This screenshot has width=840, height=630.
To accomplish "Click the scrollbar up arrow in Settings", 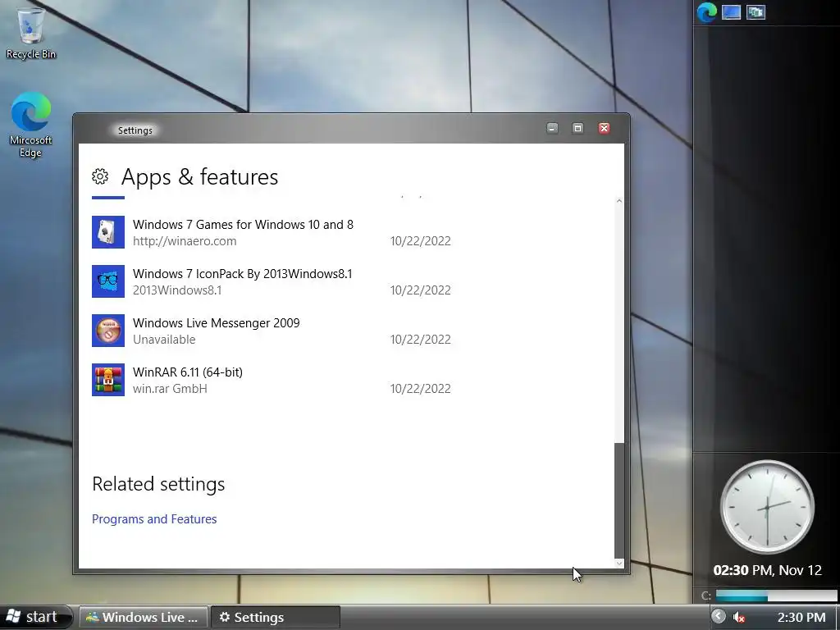I will coord(619,202).
